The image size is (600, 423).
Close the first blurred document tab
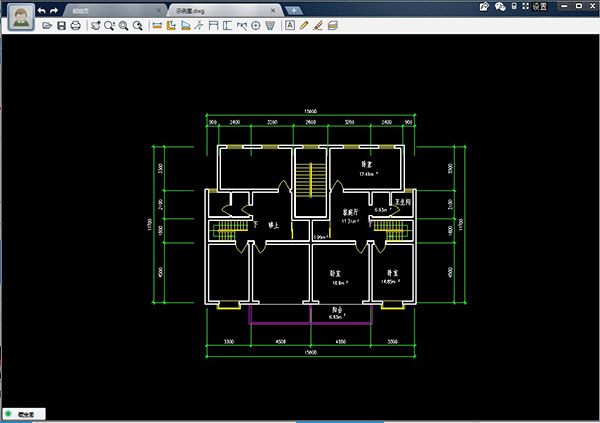[x=159, y=11]
